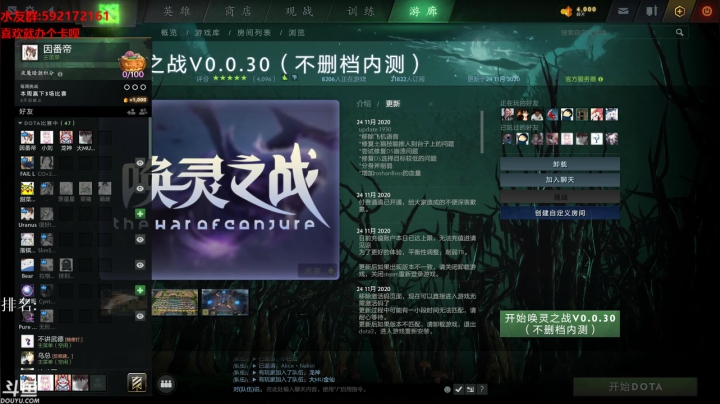Screen dimensions: 720x404
Task: Open the mail inbox icon
Action: [x=623, y=11]
